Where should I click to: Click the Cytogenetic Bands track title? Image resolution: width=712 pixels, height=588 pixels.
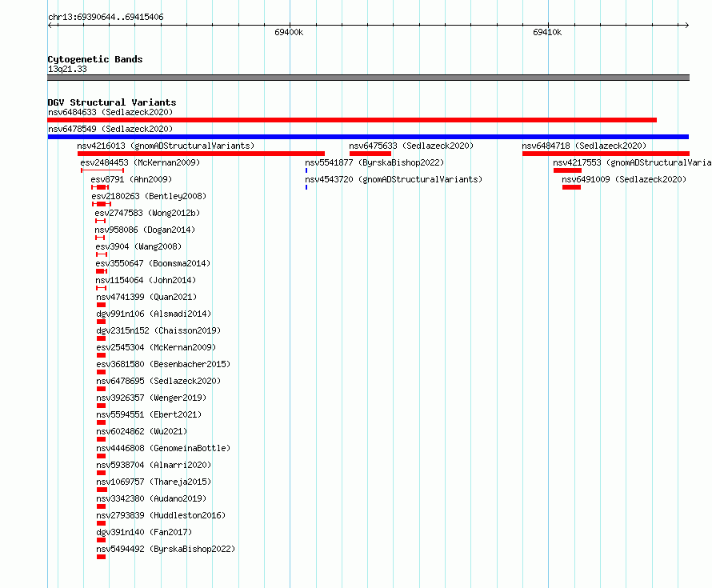[95, 59]
